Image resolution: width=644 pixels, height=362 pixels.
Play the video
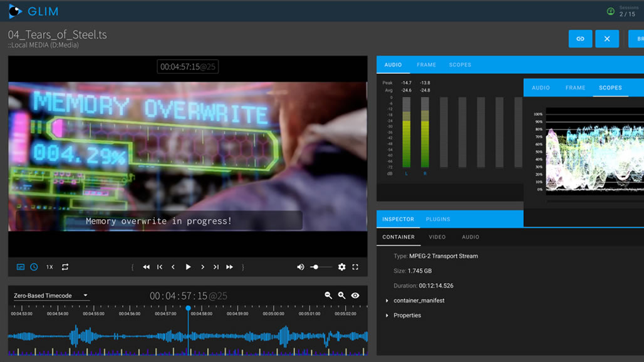click(x=188, y=267)
